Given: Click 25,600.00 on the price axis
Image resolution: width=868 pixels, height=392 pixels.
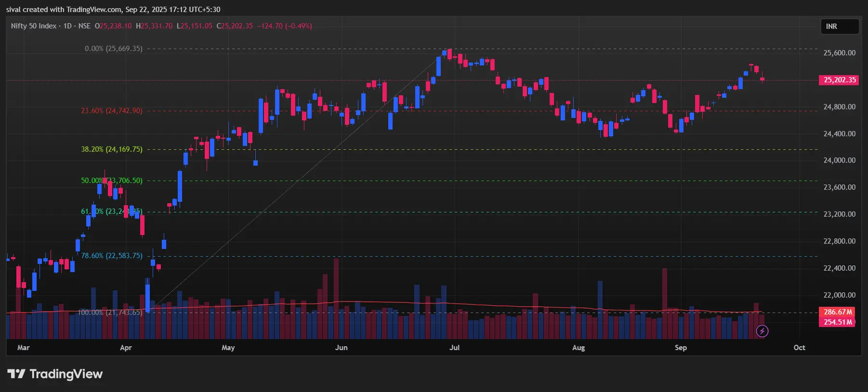Looking at the screenshot, I should coord(840,53).
